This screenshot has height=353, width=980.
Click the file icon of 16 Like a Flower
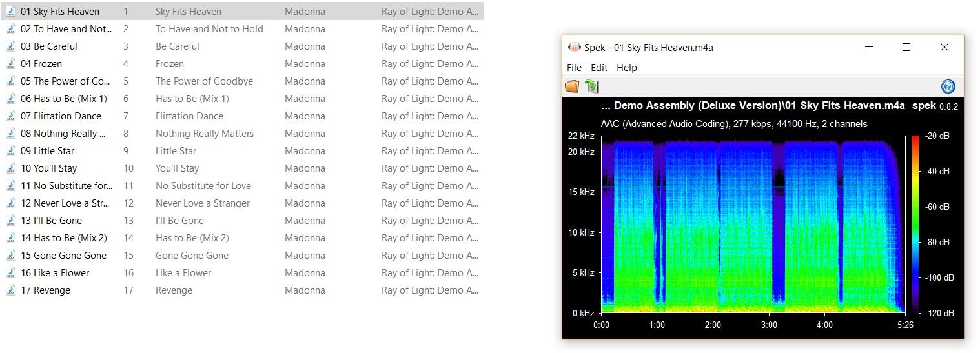(x=11, y=273)
